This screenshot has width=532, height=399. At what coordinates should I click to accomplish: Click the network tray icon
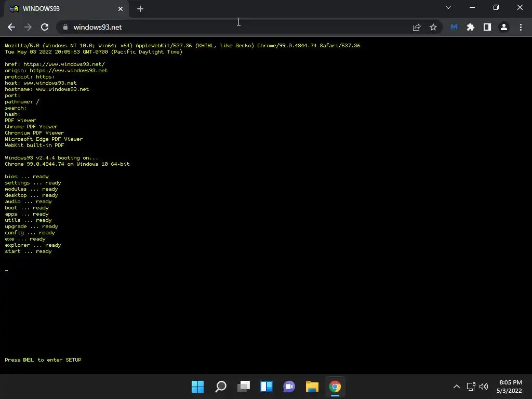(x=471, y=387)
